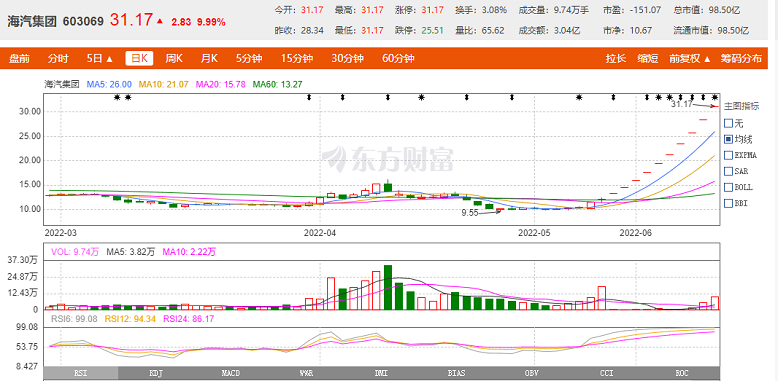Viewport: 778px width, 381px height.
Task: Open the 筹码分布 view
Action: (741, 59)
